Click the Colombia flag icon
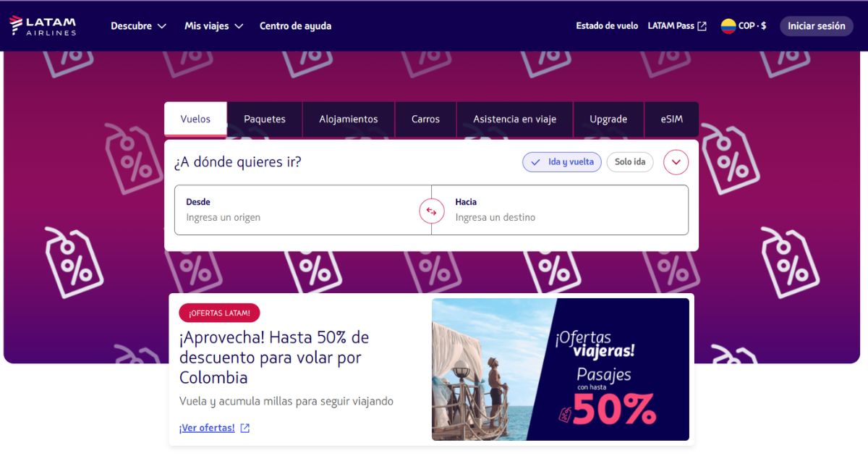The image size is (868, 456). (728, 26)
